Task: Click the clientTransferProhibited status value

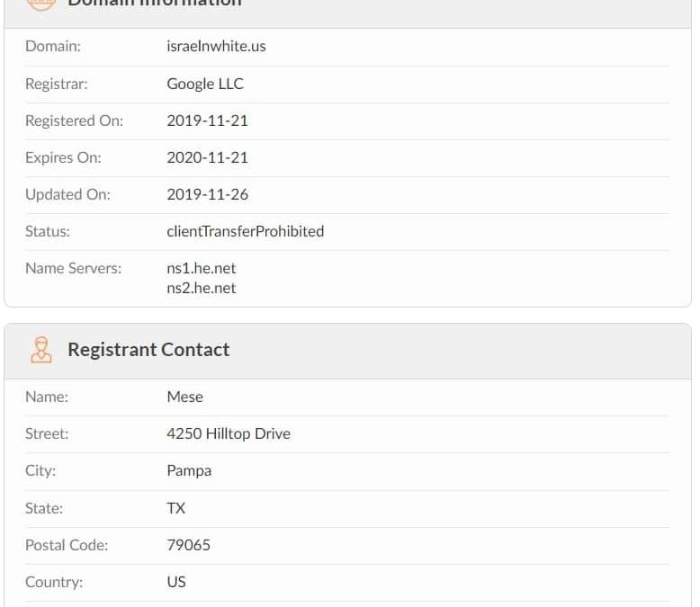Action: 245,231
